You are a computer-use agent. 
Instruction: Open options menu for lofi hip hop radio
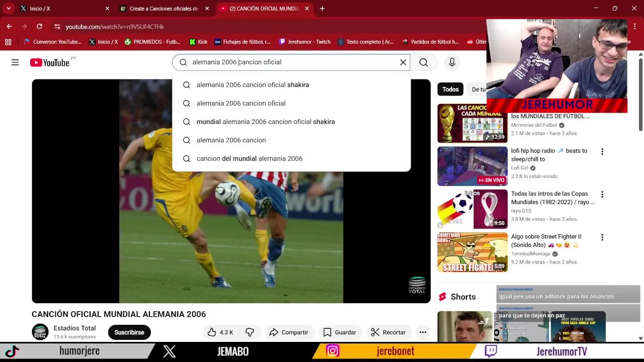point(602,151)
